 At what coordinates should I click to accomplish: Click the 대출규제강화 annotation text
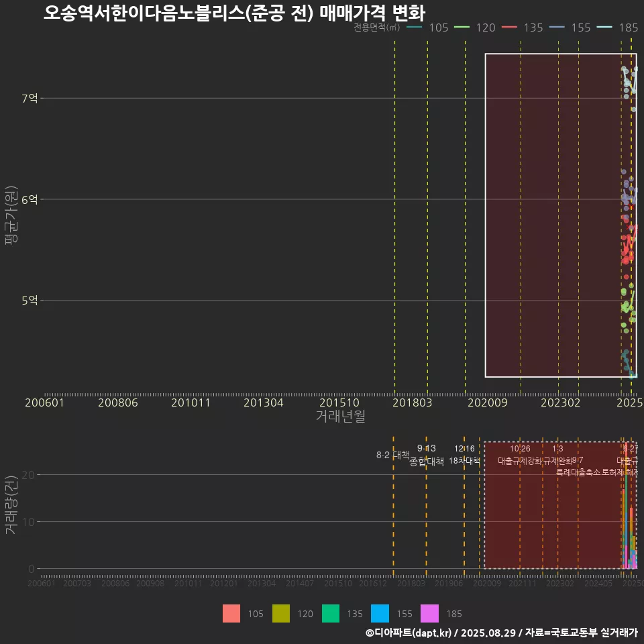tap(520, 461)
